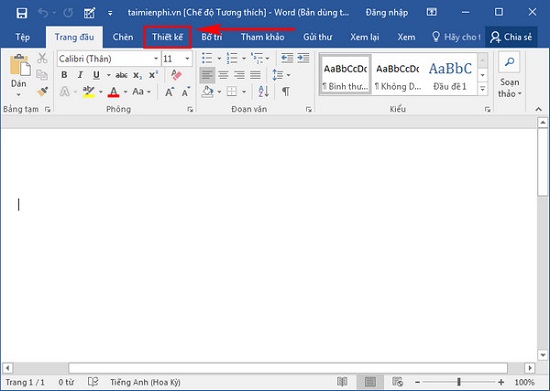This screenshot has height=391, width=550.
Task: Toggle Subscript formatting
Action: pyautogui.click(x=138, y=75)
